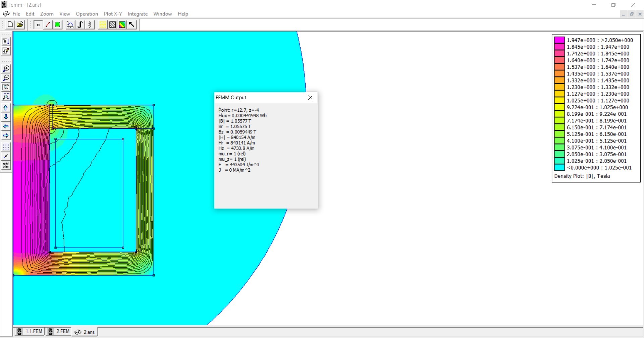Viewport: 644px width, 338px height.
Task: Select the Contour (red line) mode
Action: coord(48,24)
